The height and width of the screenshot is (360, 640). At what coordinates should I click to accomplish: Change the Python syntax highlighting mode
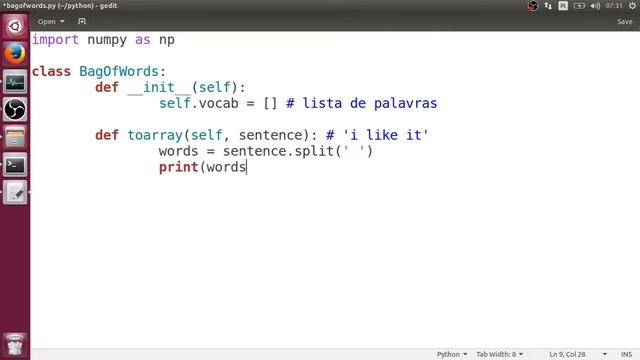pos(452,354)
